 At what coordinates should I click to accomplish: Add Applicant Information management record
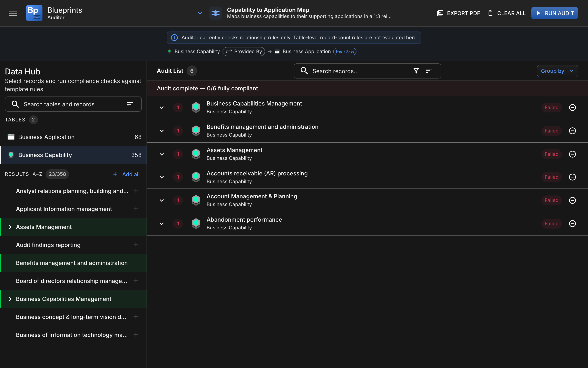(x=136, y=209)
